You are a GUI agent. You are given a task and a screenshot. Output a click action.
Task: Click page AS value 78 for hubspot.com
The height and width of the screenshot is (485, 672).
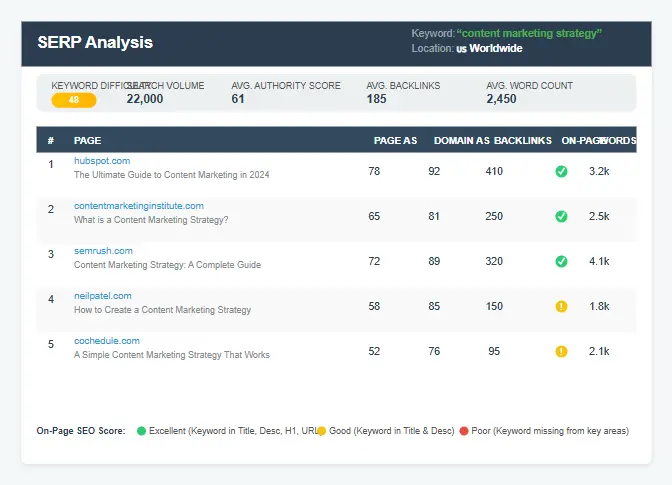(374, 171)
